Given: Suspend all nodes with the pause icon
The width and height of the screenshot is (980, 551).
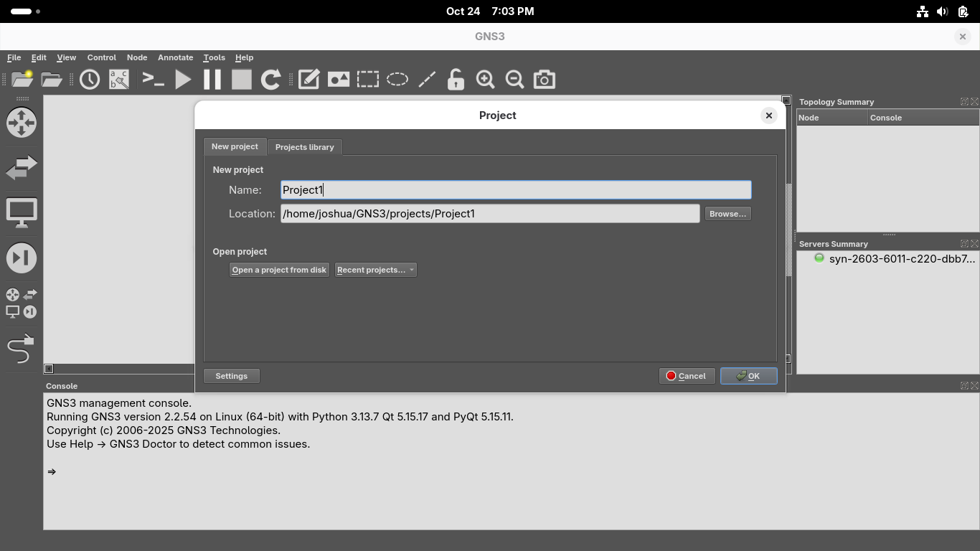Looking at the screenshot, I should (x=212, y=80).
